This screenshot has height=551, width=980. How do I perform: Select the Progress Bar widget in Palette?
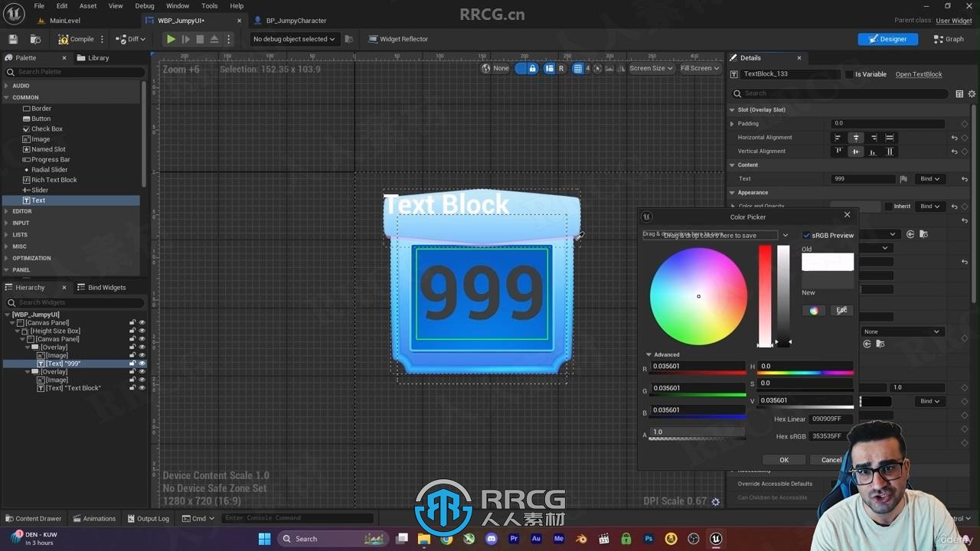(x=50, y=159)
